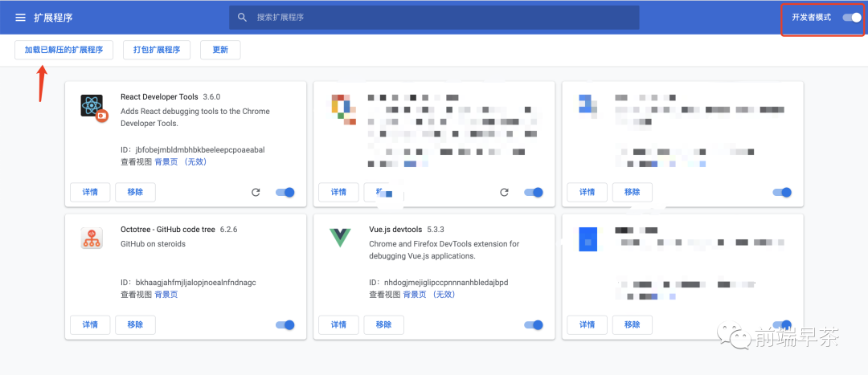The width and height of the screenshot is (868, 375).
Task: Open 详情 for Vue.js devtools
Action: pyautogui.click(x=339, y=325)
